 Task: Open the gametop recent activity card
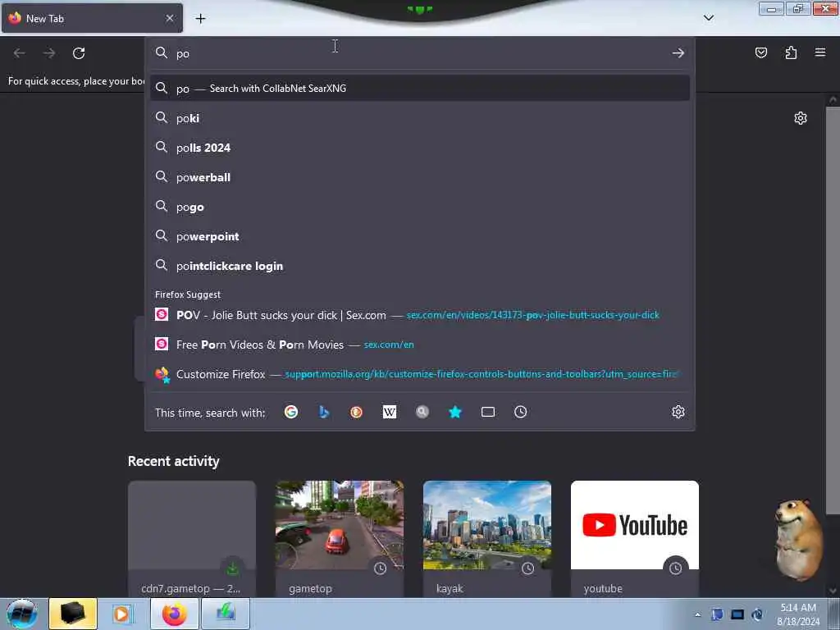tap(339, 539)
